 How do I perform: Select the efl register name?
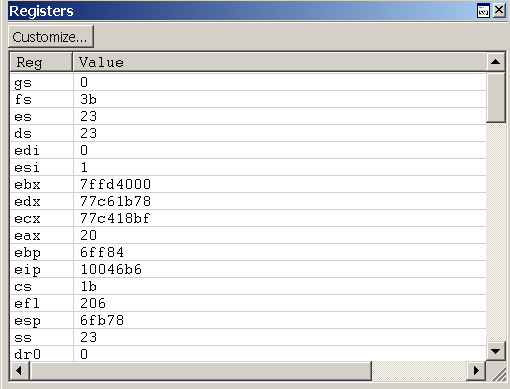pyautogui.click(x=27, y=303)
